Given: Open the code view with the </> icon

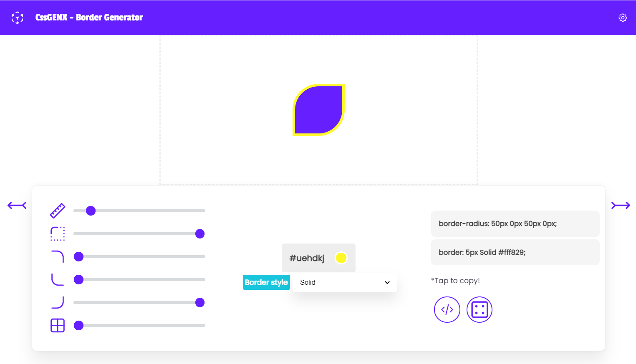Looking at the screenshot, I should [447, 309].
